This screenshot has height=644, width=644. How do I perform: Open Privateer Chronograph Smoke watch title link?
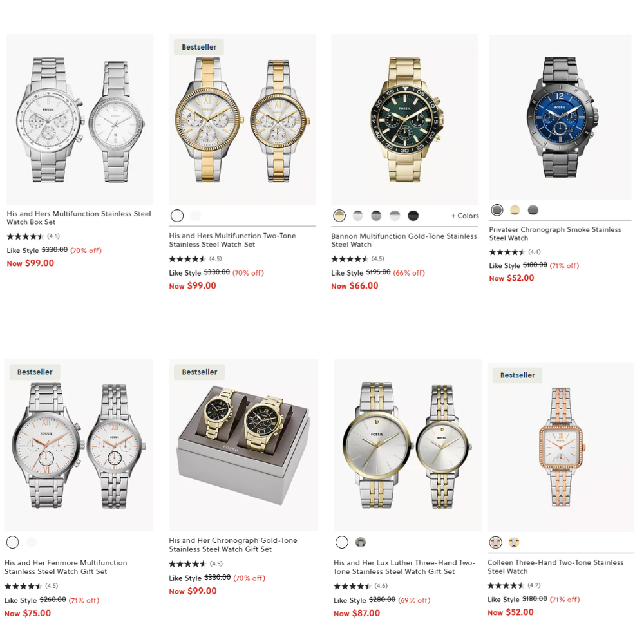(555, 234)
